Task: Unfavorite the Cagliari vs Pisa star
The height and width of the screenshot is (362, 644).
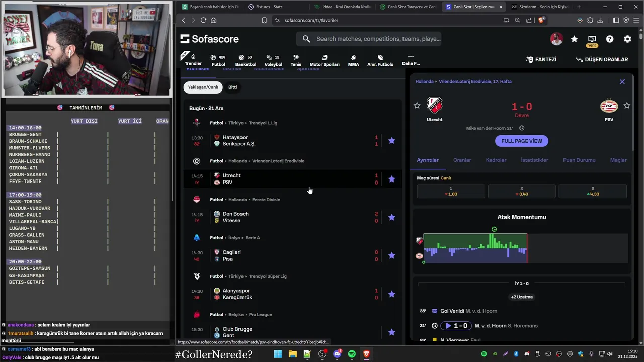Action: (392, 255)
